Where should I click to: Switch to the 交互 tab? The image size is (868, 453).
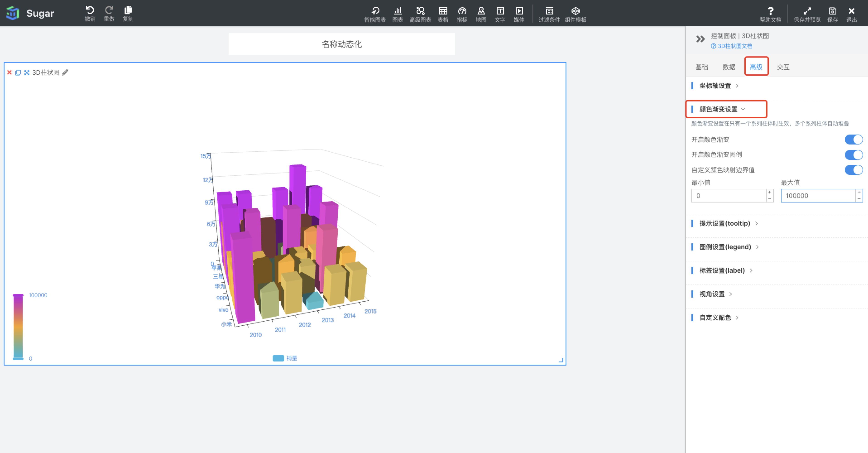783,67
